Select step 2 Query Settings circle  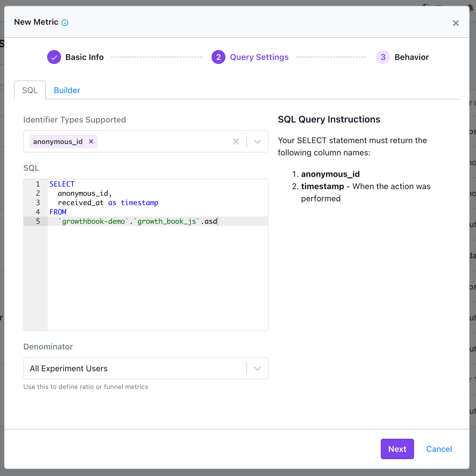[219, 57]
